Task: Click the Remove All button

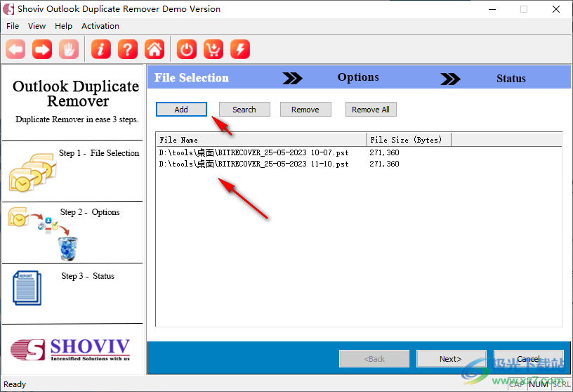Action: tap(371, 110)
